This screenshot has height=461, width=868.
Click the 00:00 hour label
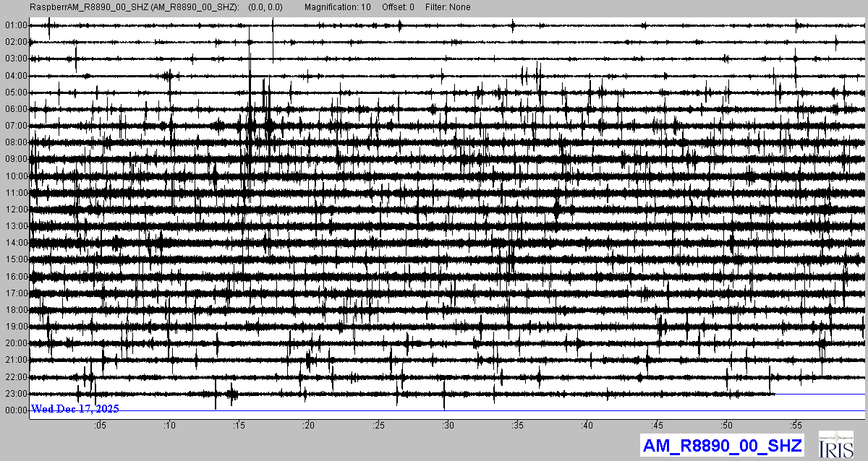16,410
